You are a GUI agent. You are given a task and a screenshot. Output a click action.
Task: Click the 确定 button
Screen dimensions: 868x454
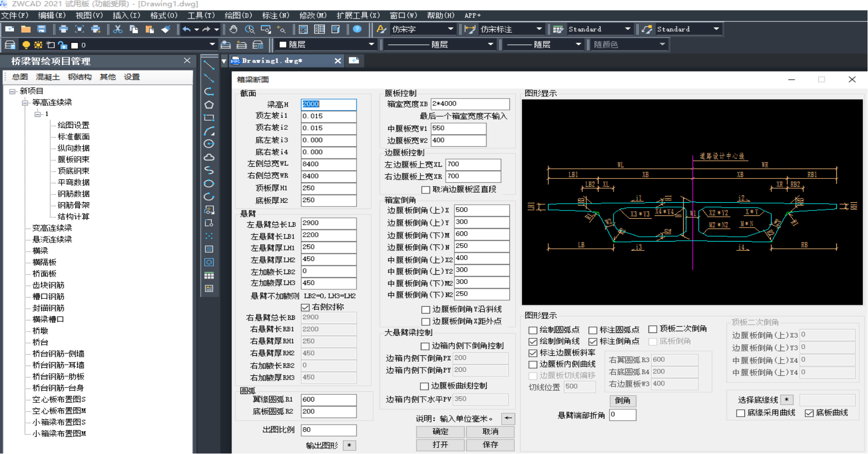pyautogui.click(x=440, y=431)
